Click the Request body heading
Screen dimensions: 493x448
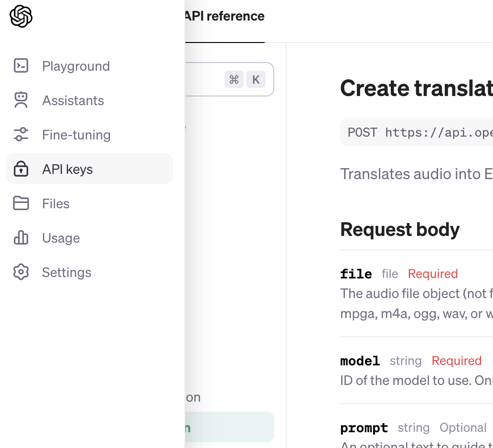click(400, 230)
